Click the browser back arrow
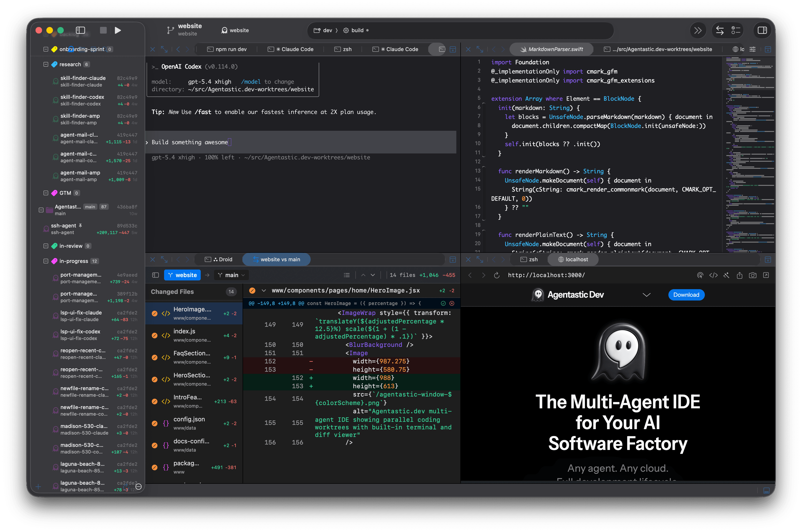 coord(470,275)
